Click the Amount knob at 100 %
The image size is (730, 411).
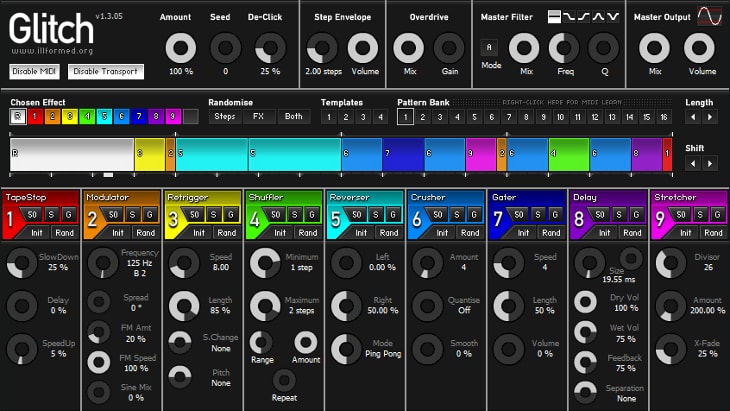(181, 47)
